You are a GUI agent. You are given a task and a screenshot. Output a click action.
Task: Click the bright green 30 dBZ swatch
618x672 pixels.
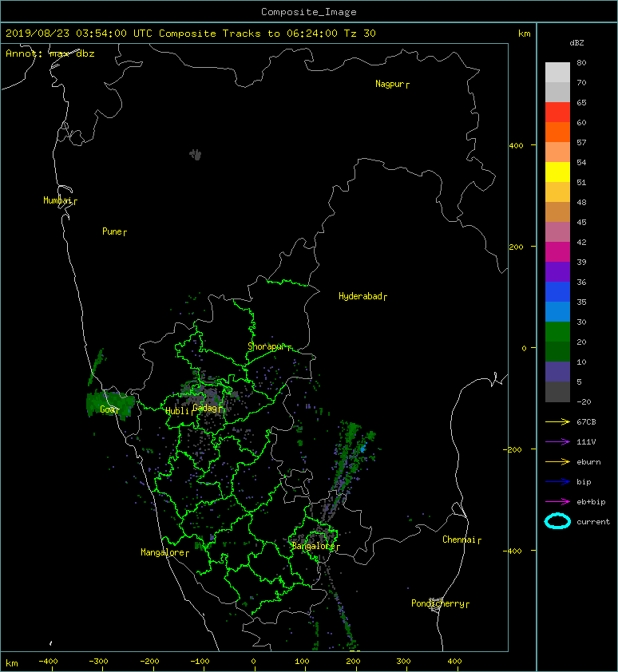557,332
